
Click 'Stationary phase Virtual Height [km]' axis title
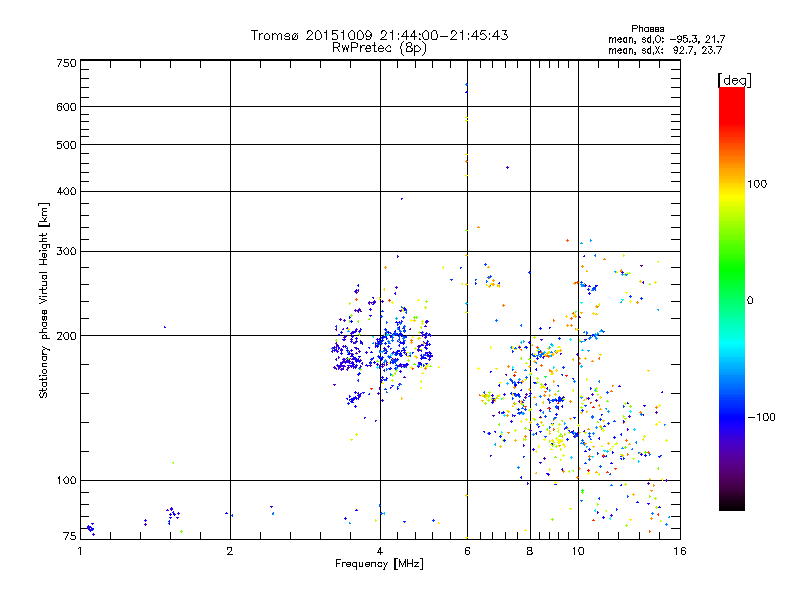(x=43, y=301)
